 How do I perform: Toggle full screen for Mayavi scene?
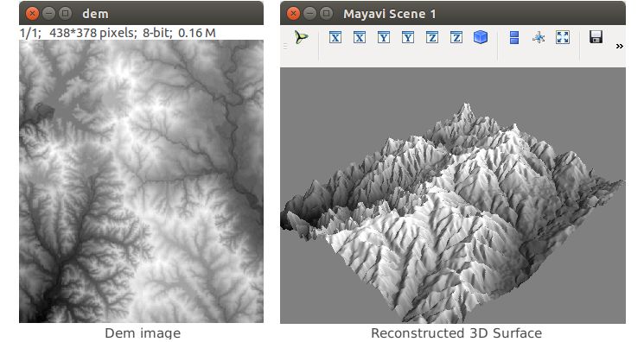click(563, 37)
